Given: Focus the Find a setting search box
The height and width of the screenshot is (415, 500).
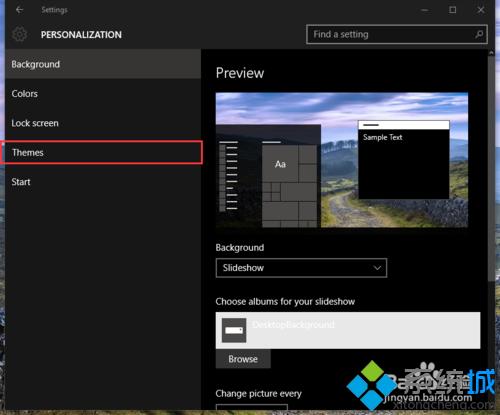Looking at the screenshot, I should [x=397, y=34].
